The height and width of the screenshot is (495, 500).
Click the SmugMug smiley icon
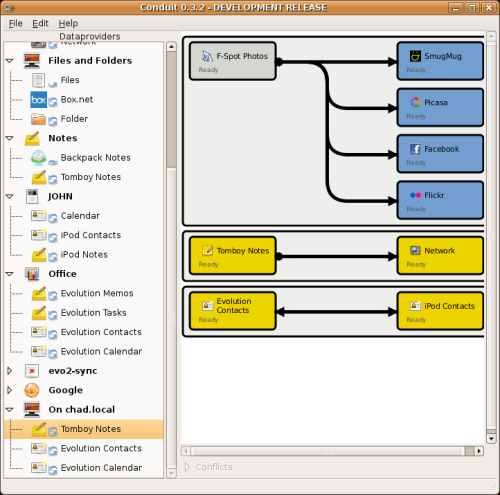pyautogui.click(x=415, y=56)
